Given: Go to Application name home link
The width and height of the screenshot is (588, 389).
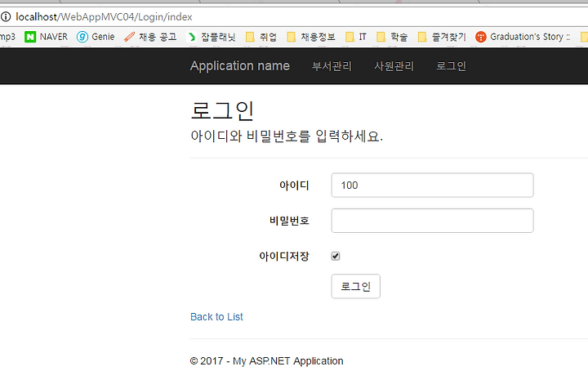Looking at the screenshot, I should coord(240,65).
